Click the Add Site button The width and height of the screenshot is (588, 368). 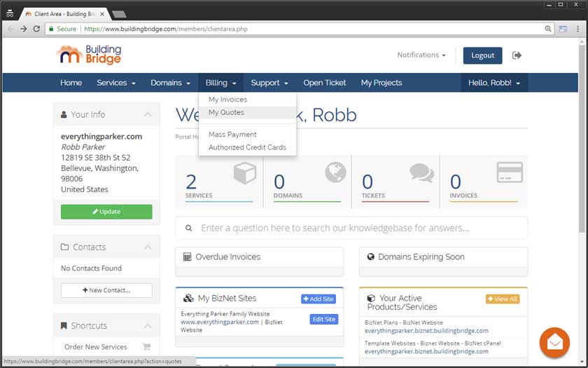click(x=318, y=299)
